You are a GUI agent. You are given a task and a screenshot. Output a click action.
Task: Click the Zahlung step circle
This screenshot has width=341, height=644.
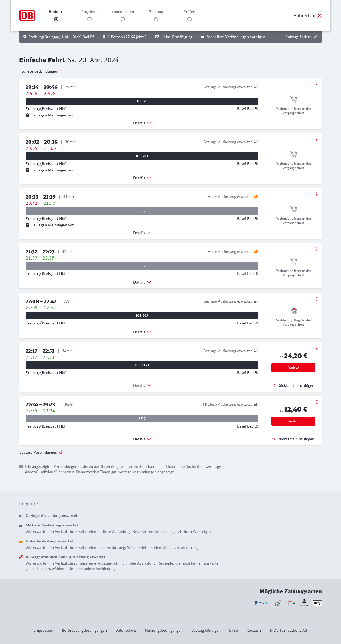[156, 19]
